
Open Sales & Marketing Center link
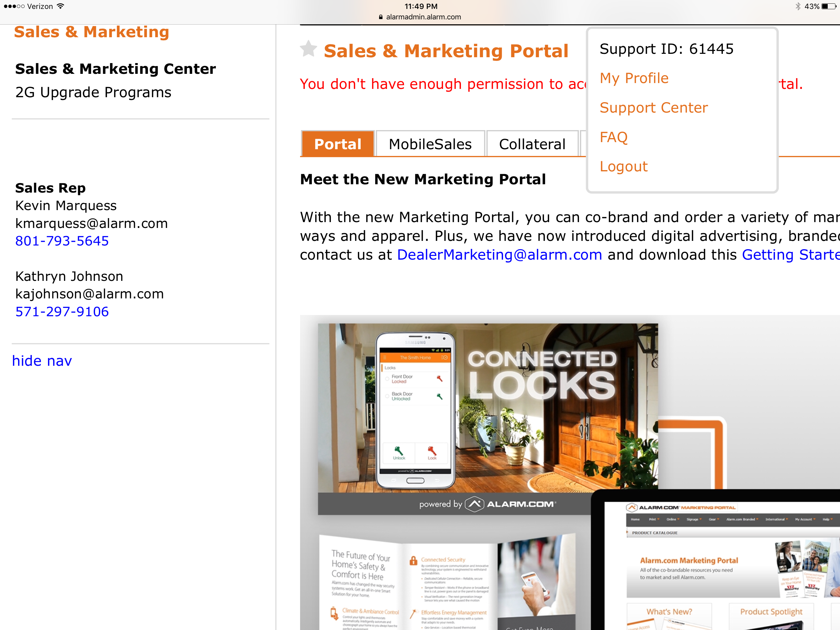(115, 69)
